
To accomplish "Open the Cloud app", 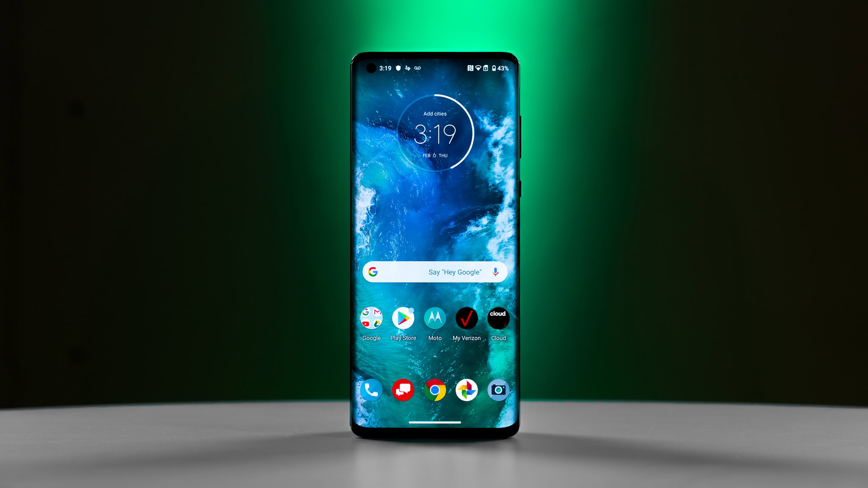I will 497,318.
